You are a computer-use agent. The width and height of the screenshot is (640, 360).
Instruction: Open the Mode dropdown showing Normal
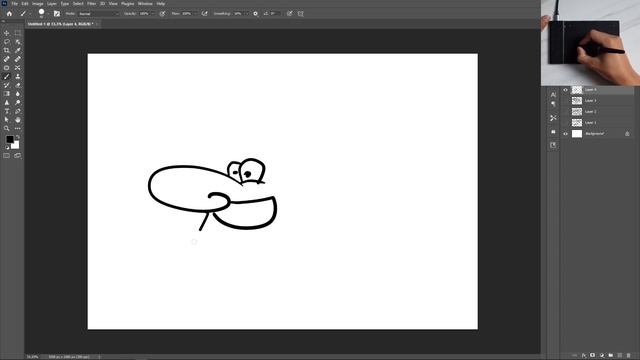pyautogui.click(x=98, y=14)
